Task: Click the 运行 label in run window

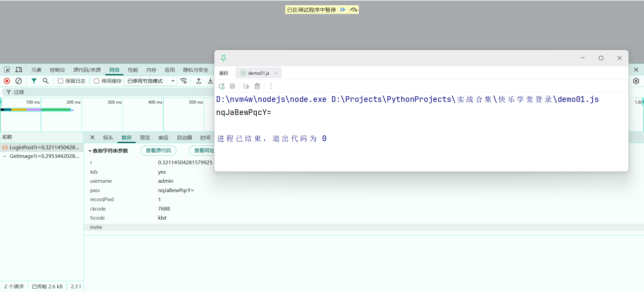Action: click(224, 73)
